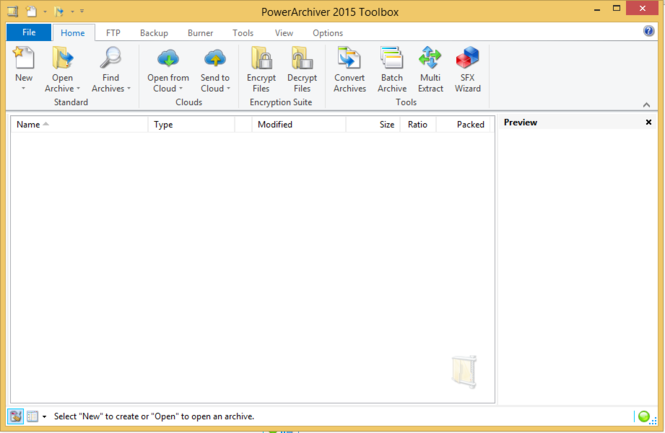Open the View ribbon tab
The image size is (665, 433).
coord(284,33)
